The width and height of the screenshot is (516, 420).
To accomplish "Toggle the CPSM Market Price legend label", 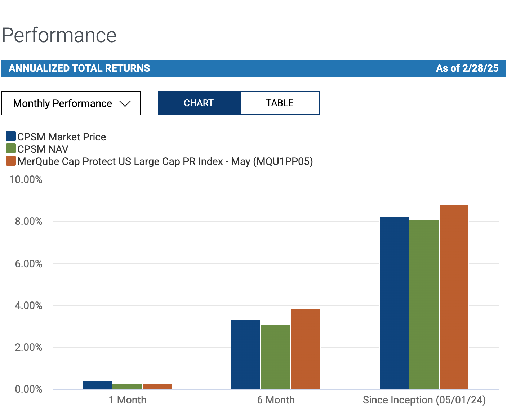I will (x=62, y=137).
